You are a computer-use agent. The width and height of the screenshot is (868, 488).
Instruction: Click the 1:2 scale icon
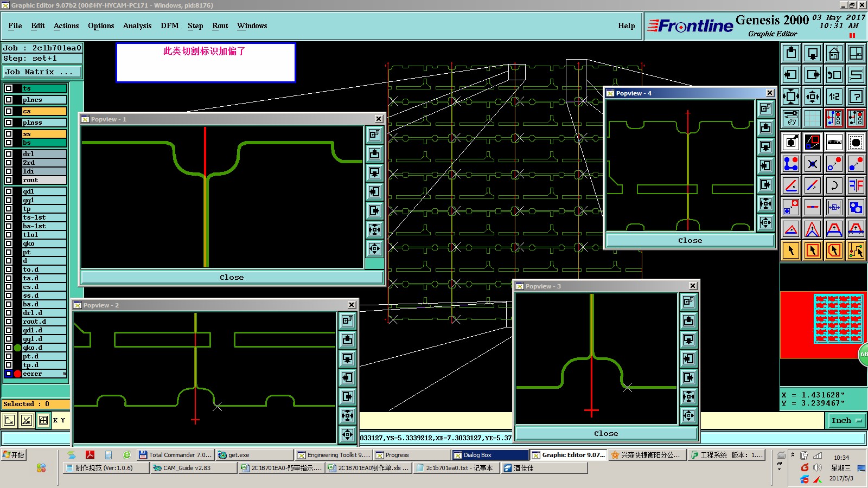(x=834, y=97)
